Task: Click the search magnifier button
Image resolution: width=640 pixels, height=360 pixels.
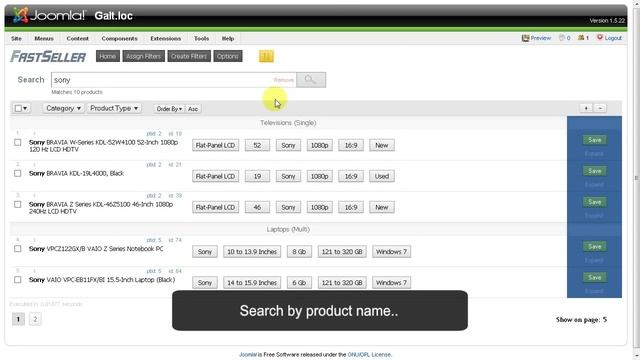Action: [x=311, y=80]
